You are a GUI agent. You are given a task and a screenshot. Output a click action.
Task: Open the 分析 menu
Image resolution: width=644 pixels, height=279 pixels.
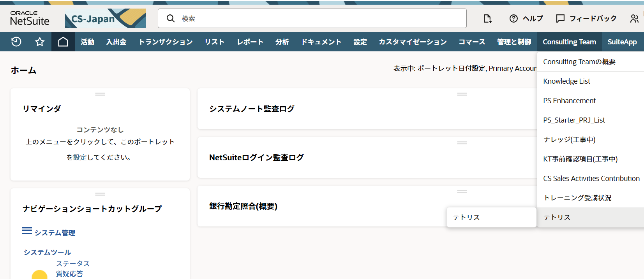pos(282,42)
